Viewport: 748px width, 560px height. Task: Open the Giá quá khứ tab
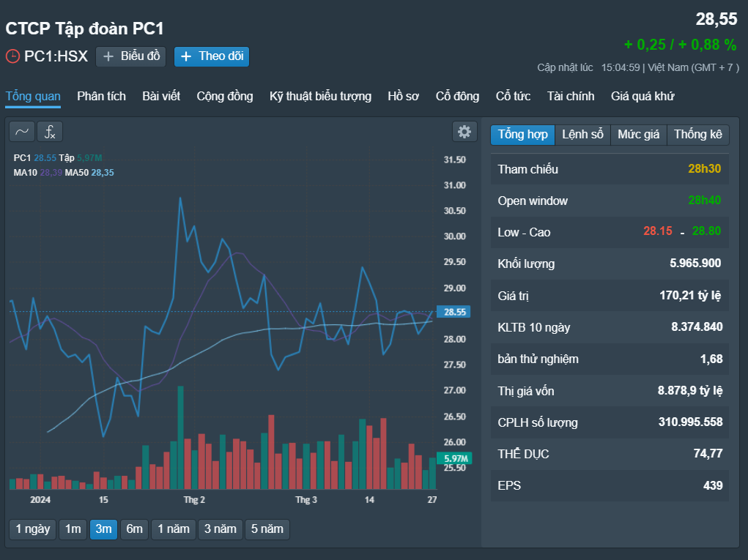coord(643,97)
